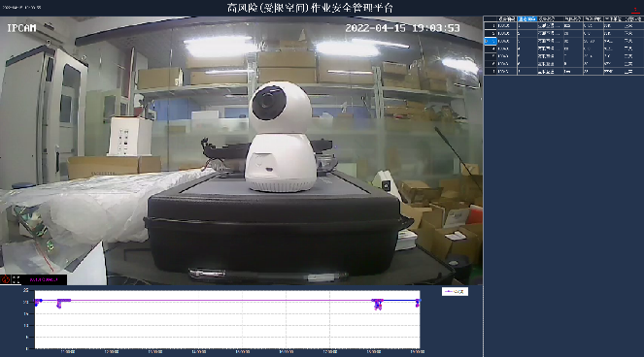Click the last column header of device table
Viewport: 644px width, 357px height.
tap(633, 18)
